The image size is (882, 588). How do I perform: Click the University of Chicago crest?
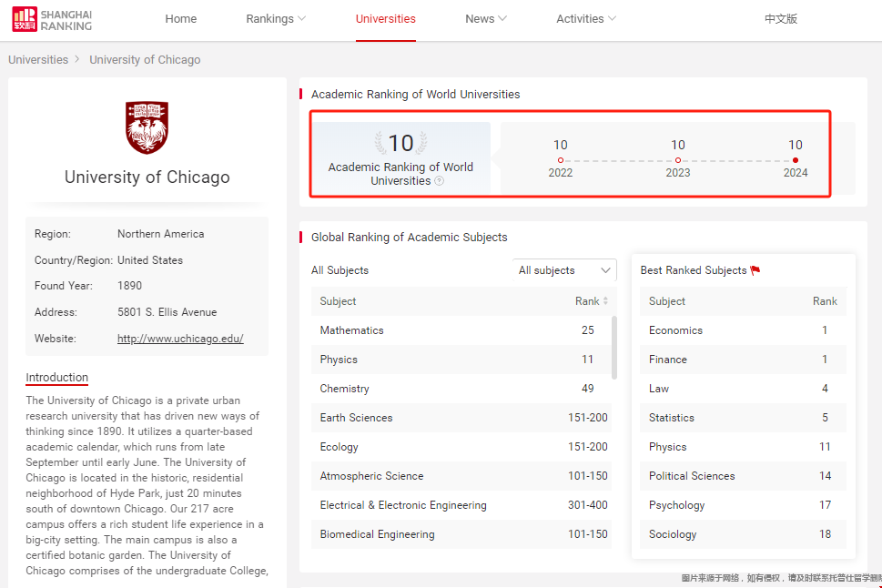[147, 127]
